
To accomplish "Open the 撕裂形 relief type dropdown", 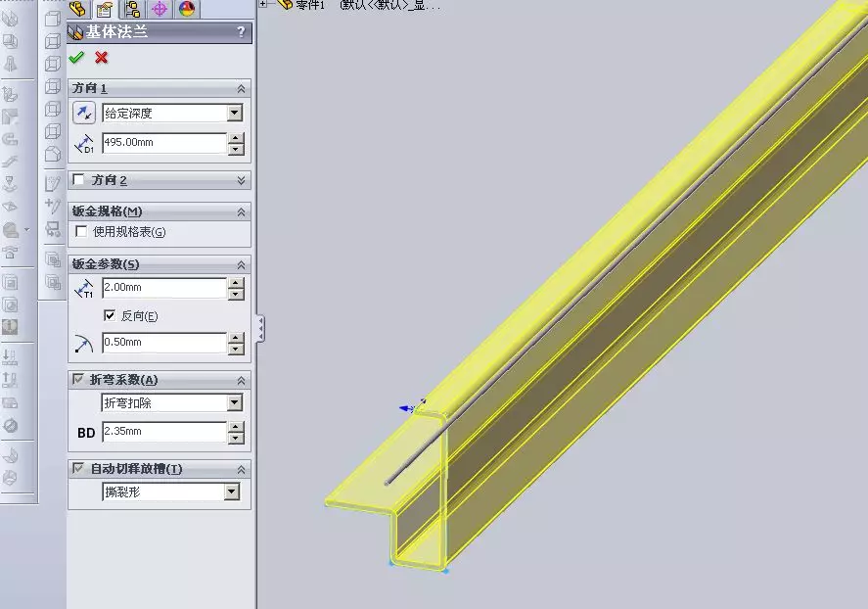I will [232, 492].
